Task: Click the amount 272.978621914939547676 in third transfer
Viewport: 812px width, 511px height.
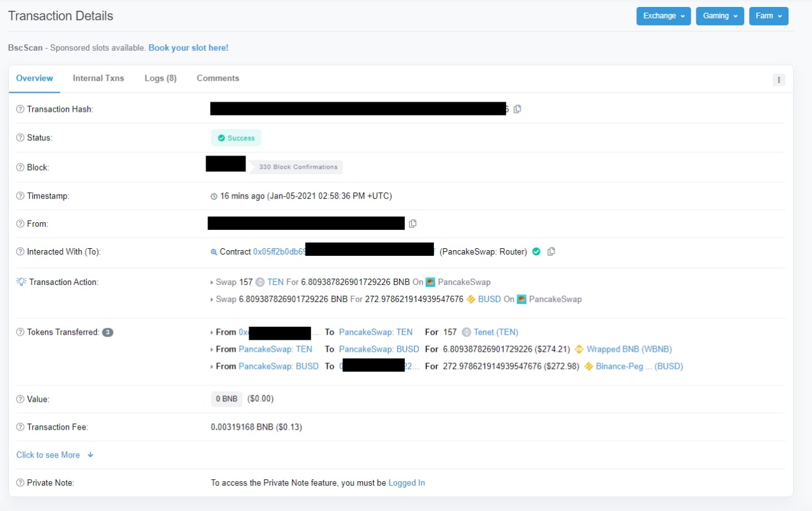Action: (x=492, y=366)
